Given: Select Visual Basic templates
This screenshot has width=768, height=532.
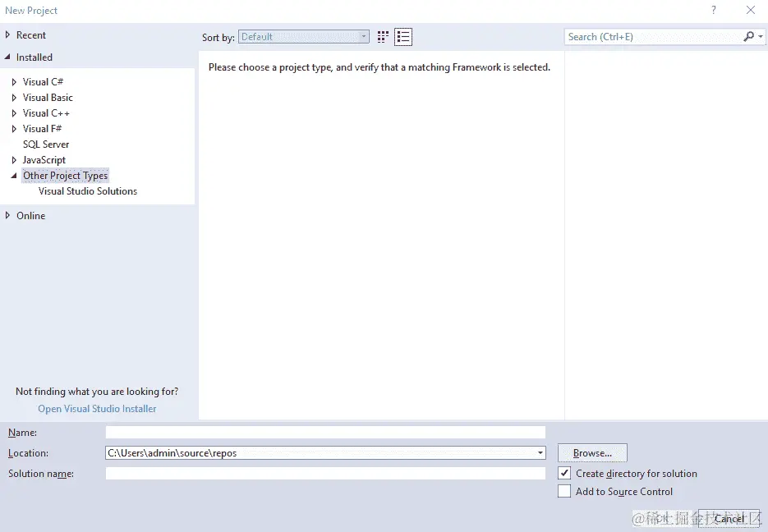Looking at the screenshot, I should pyautogui.click(x=48, y=98).
